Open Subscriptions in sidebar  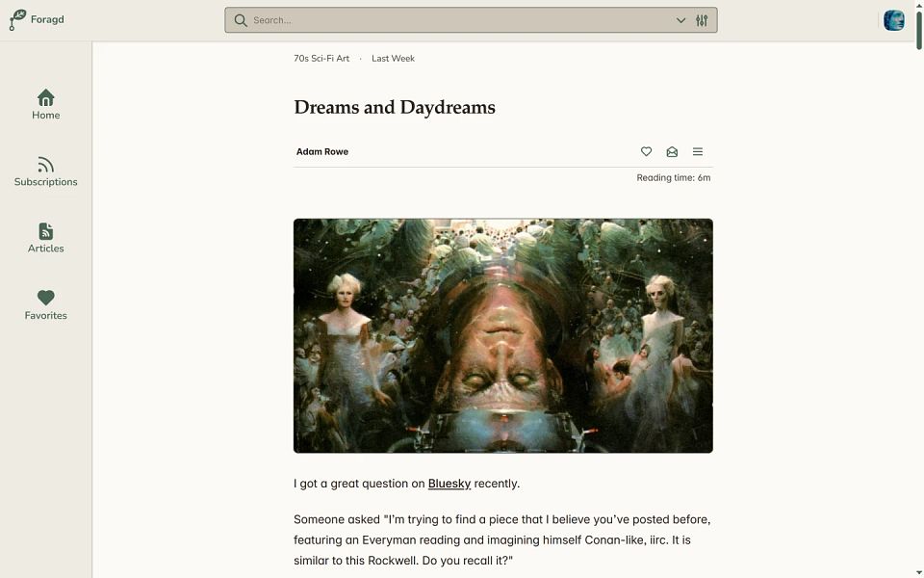[46, 171]
